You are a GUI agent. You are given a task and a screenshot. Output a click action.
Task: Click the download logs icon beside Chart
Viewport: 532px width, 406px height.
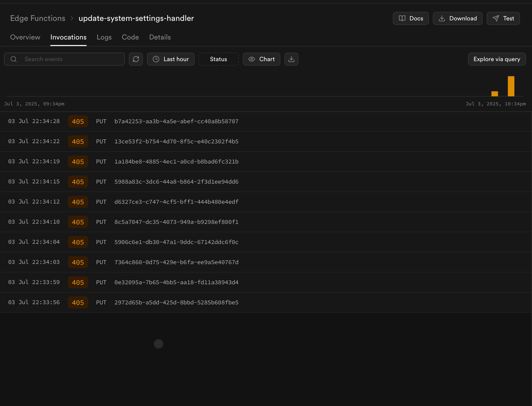(291, 59)
